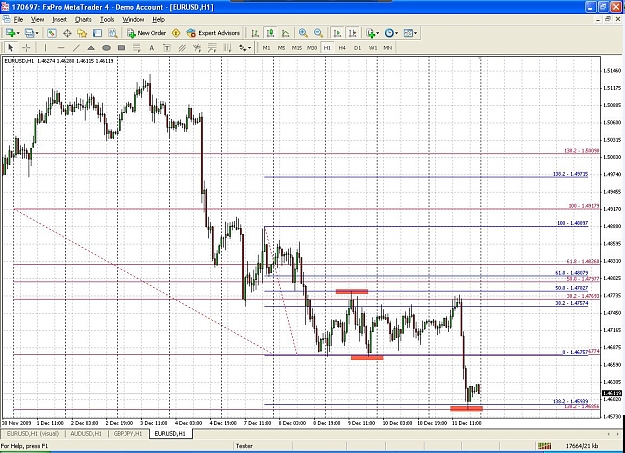Switch chart to line chart mode
This screenshot has width=625, height=453.
point(285,33)
